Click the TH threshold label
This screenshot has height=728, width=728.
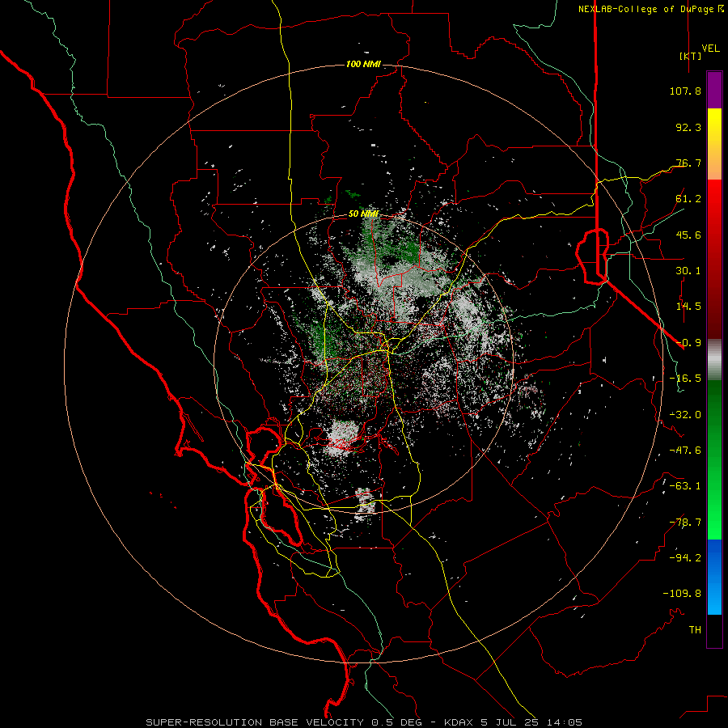[695, 630]
